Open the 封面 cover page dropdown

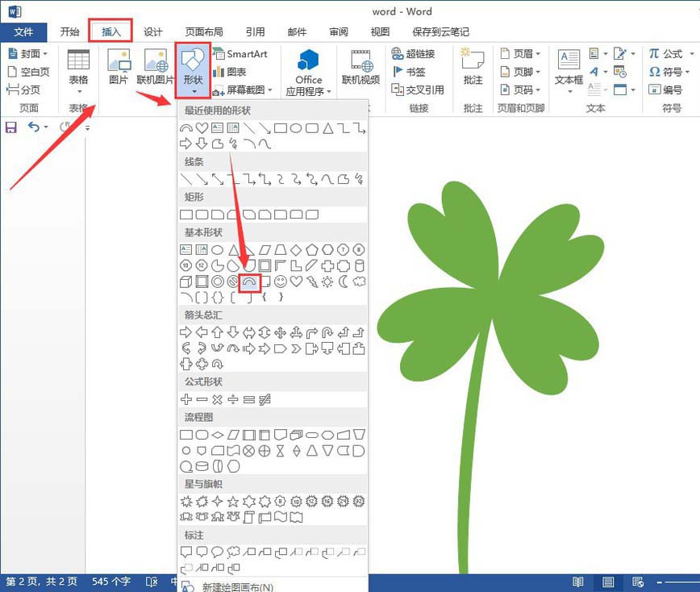coord(28,53)
